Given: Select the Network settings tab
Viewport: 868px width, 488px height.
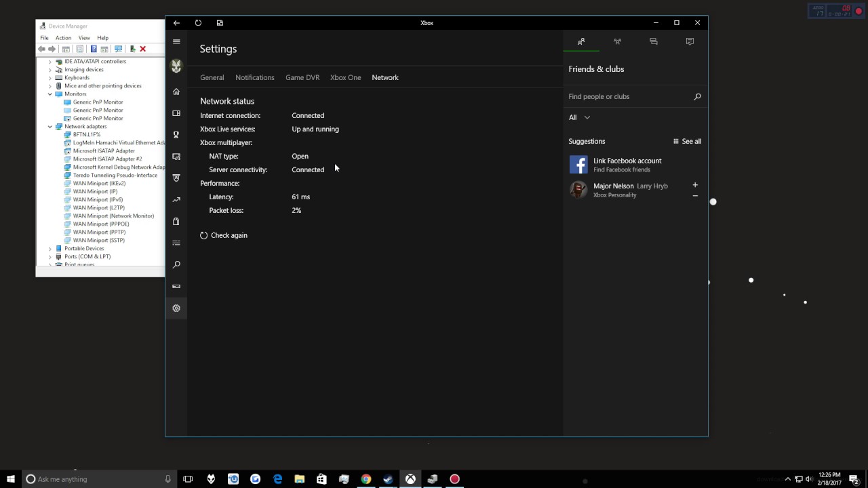Looking at the screenshot, I should [385, 77].
